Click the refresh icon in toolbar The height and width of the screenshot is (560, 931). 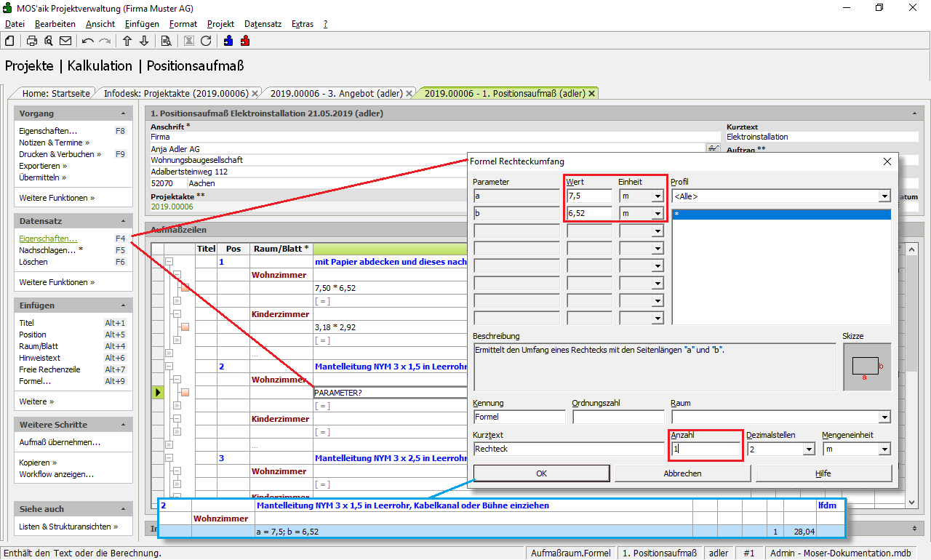[206, 41]
